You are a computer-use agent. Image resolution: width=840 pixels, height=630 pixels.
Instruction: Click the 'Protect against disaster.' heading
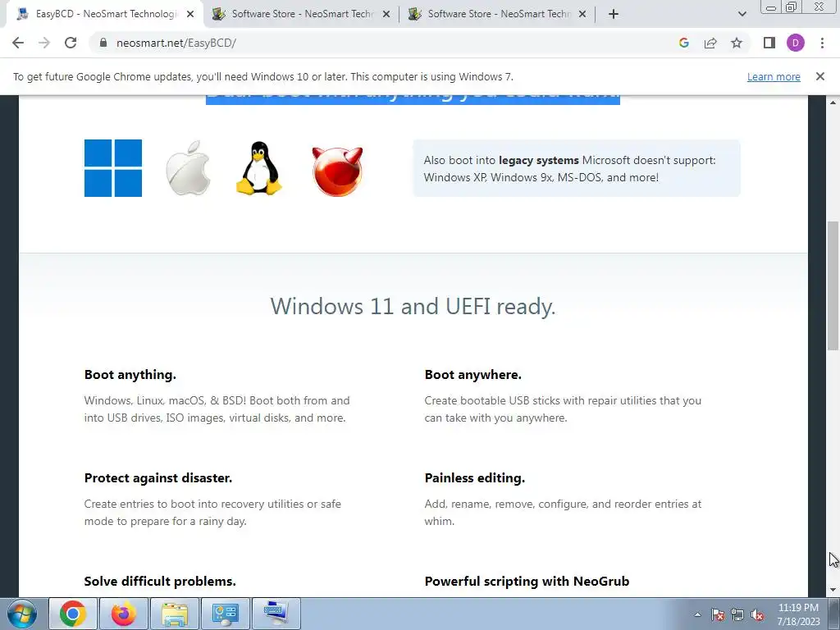click(x=158, y=478)
